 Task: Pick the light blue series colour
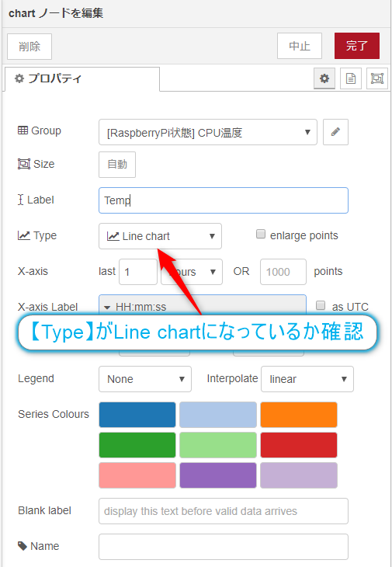point(218,415)
